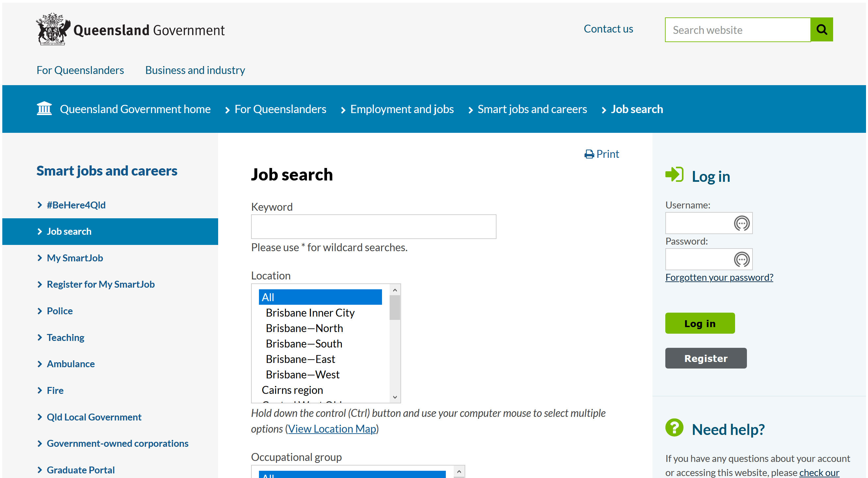Click inside the Keyword input field
The height and width of the screenshot is (478, 868).
373,227
